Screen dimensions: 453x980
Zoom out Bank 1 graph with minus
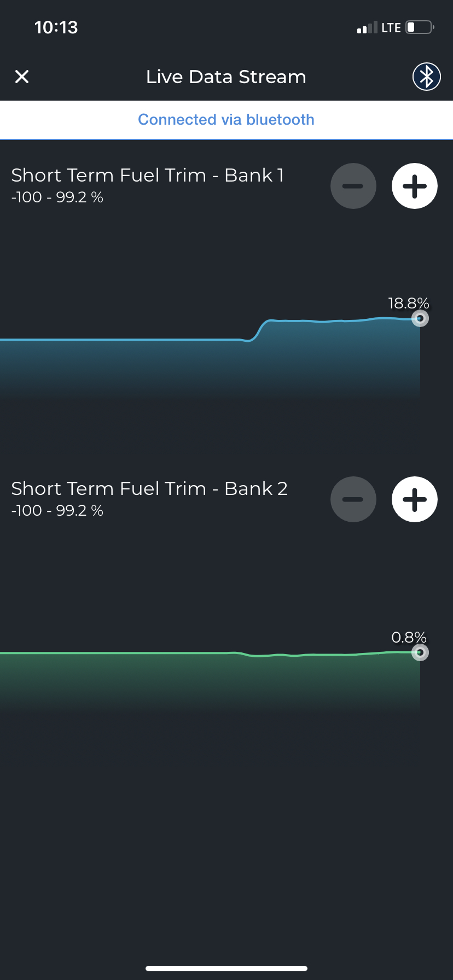coord(353,186)
